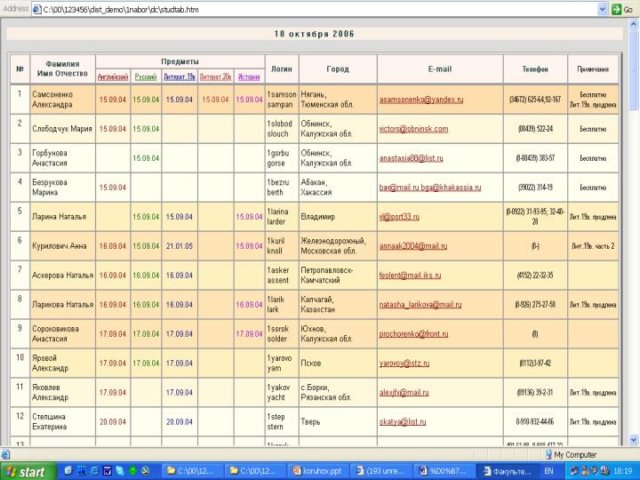
Task: Email asamsonenko@yandex.ru via its link
Action: [421, 100]
